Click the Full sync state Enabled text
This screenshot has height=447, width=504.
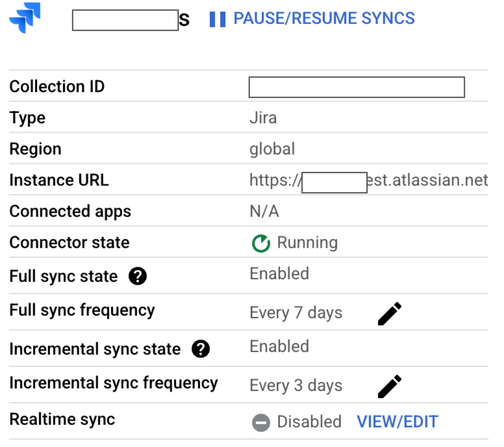coord(279,273)
